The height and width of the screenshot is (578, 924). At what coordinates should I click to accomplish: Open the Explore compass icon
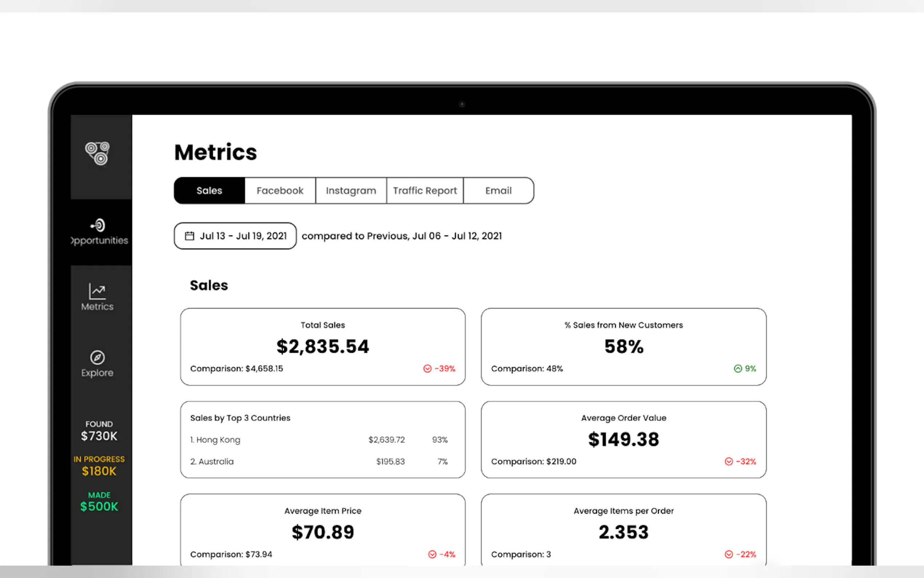(97, 357)
